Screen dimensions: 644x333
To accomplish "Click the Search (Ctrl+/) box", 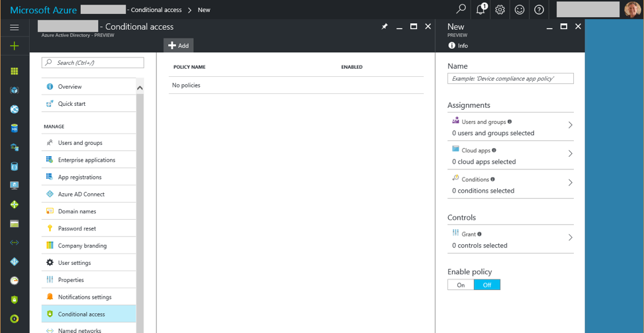I will [x=93, y=63].
